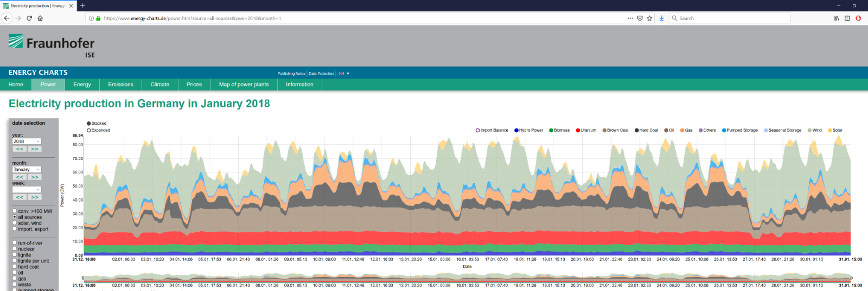Viewport: 868px width, 291px height.
Task: Toggle the Firefox sidebar view icon
Action: click(847, 18)
